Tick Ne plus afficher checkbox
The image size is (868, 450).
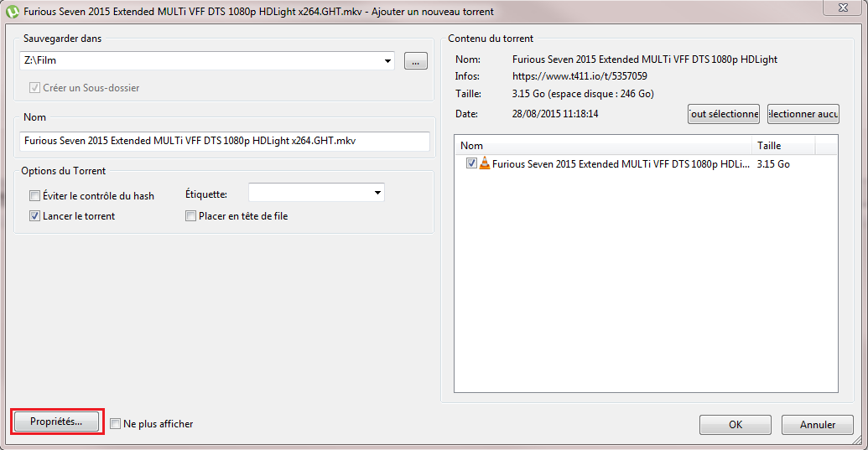[x=115, y=424]
